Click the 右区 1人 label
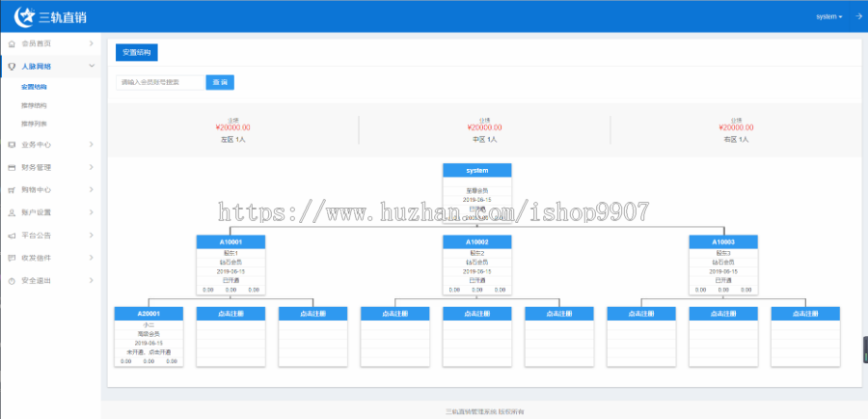The image size is (868, 419). click(x=736, y=140)
